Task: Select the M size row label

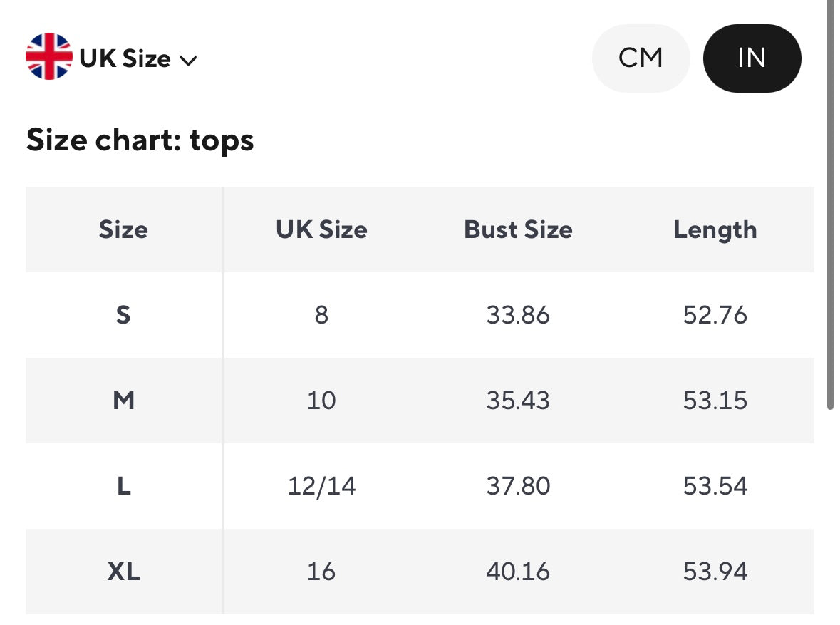Action: click(x=123, y=401)
